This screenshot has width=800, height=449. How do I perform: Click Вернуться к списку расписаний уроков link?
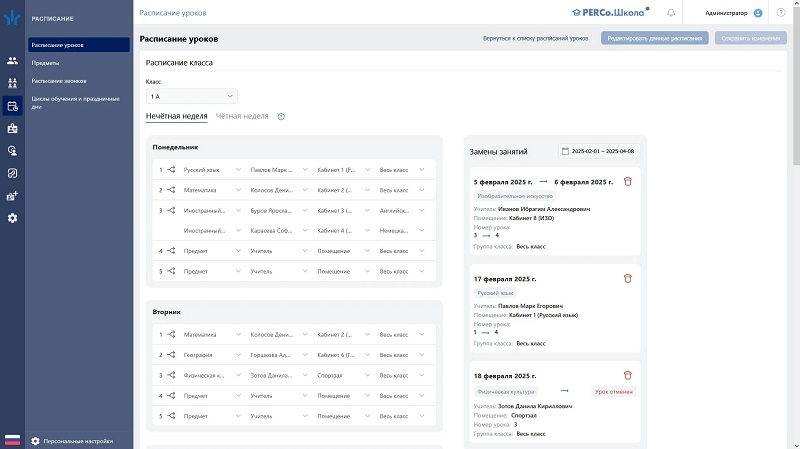[x=537, y=38]
